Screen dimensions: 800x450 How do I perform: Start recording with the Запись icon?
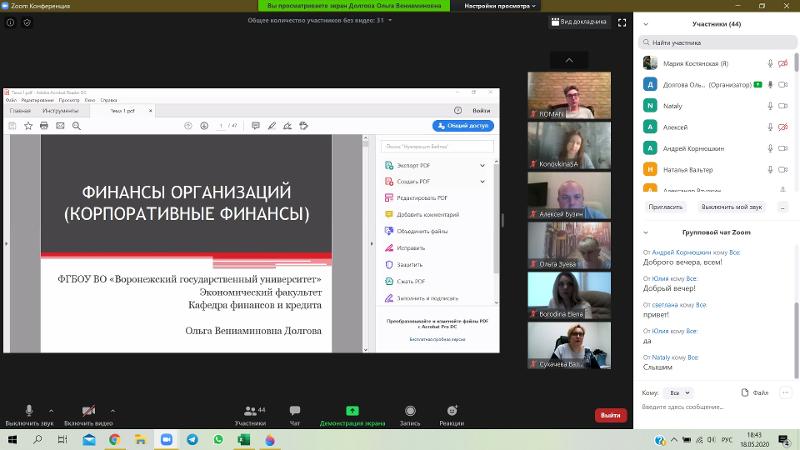coord(408,411)
